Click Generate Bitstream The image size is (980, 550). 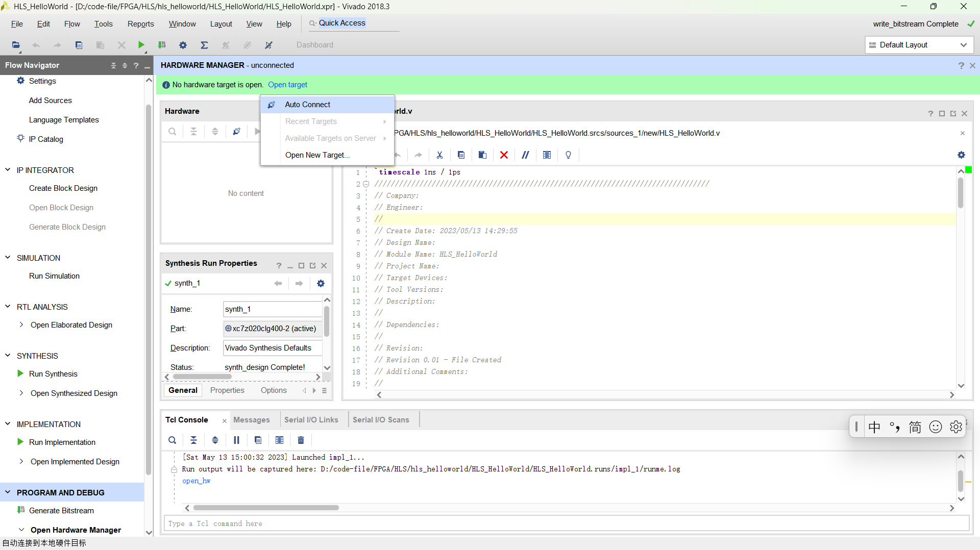click(61, 511)
